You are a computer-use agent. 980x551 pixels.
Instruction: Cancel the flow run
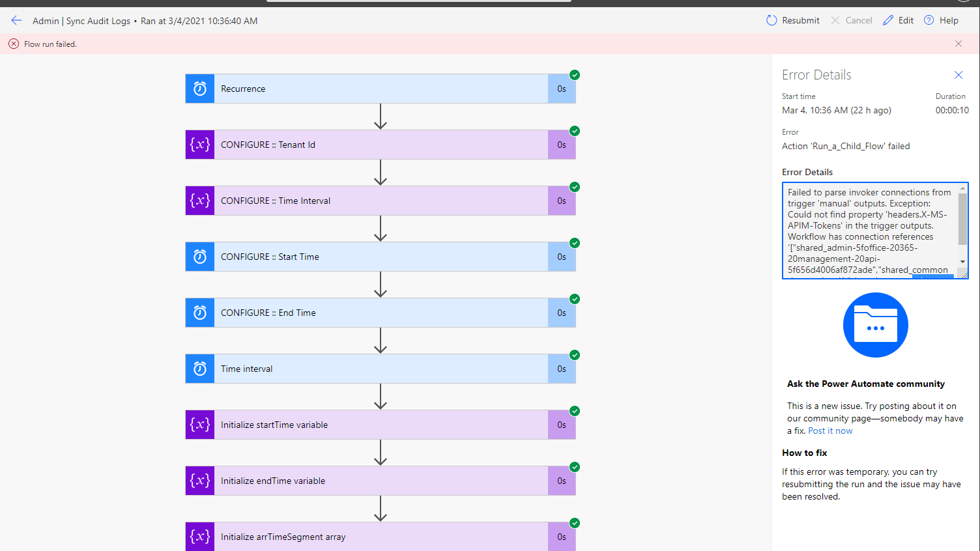(x=852, y=20)
